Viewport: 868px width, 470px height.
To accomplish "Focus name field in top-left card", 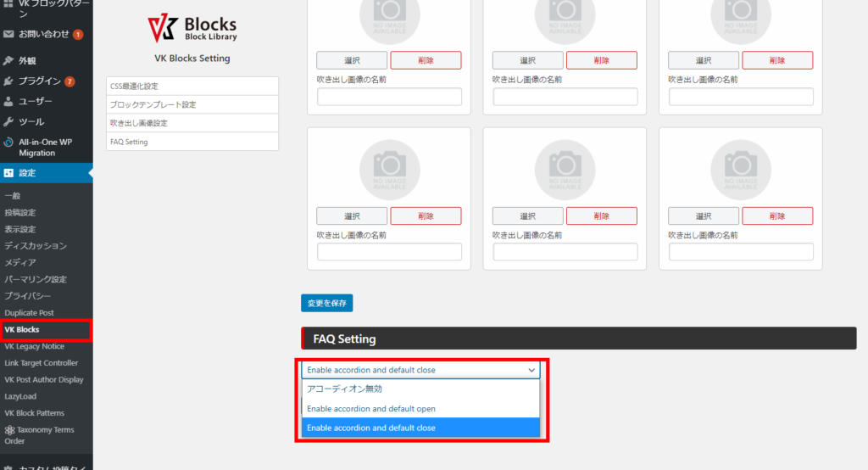I will pyautogui.click(x=389, y=97).
